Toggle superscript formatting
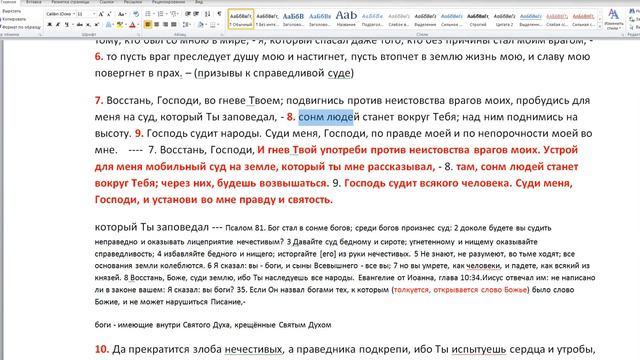 pos(96,24)
